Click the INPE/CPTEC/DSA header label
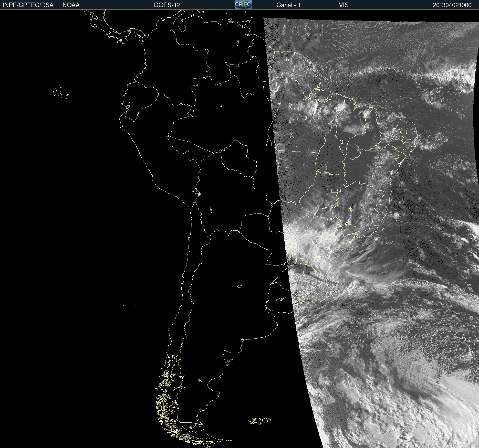Viewport: 479px width, 448px height. pyautogui.click(x=28, y=5)
